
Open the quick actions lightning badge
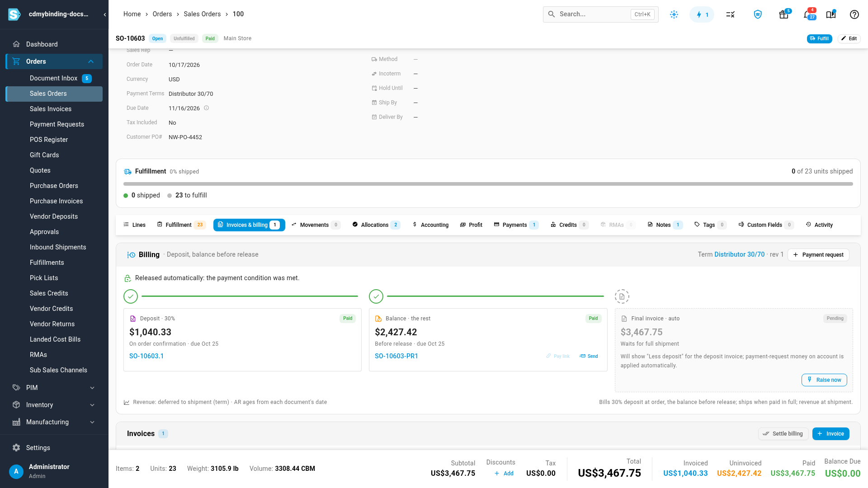702,14
